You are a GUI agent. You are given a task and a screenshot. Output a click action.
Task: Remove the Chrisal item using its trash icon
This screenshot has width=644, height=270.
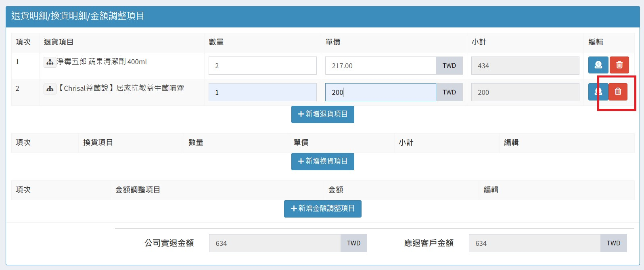618,92
